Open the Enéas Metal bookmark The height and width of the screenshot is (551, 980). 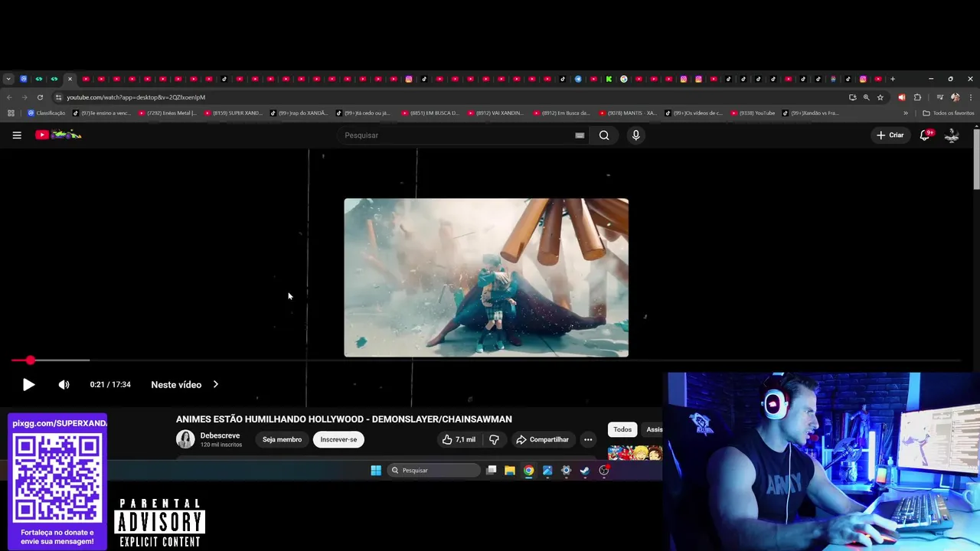coord(168,113)
